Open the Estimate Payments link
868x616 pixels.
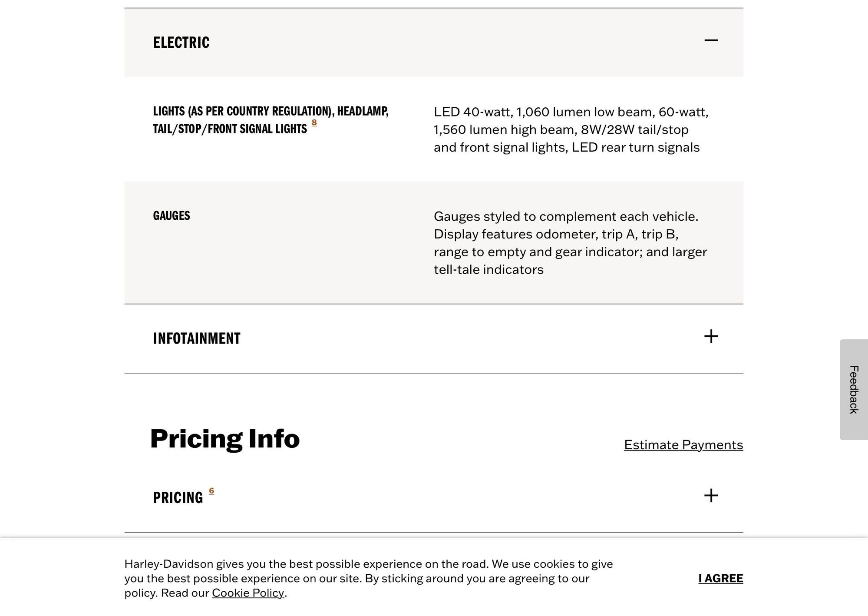pyautogui.click(x=683, y=445)
